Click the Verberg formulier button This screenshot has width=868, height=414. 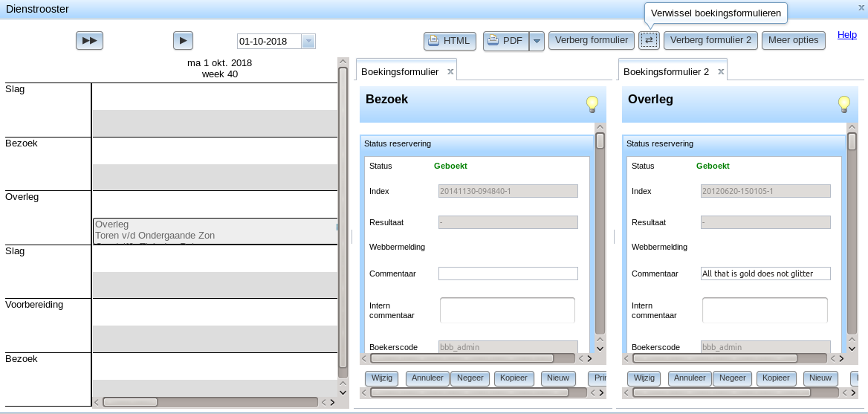click(x=592, y=40)
